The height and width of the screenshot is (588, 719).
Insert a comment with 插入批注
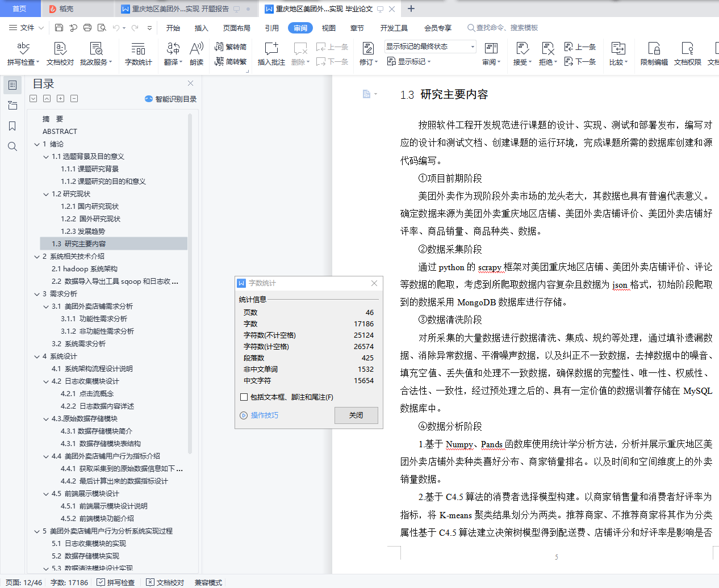[271, 54]
